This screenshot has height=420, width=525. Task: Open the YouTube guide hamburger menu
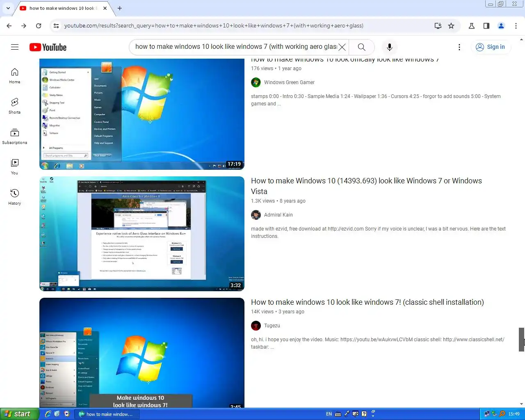pyautogui.click(x=15, y=47)
